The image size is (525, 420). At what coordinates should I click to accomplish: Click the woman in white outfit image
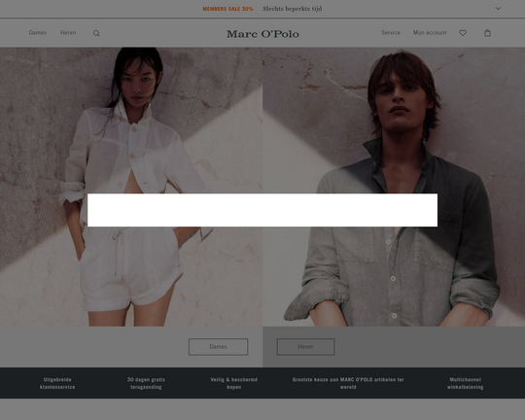pyautogui.click(x=131, y=187)
